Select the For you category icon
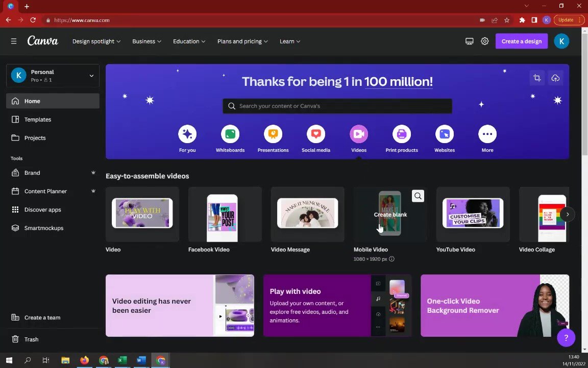588x368 pixels. [187, 134]
